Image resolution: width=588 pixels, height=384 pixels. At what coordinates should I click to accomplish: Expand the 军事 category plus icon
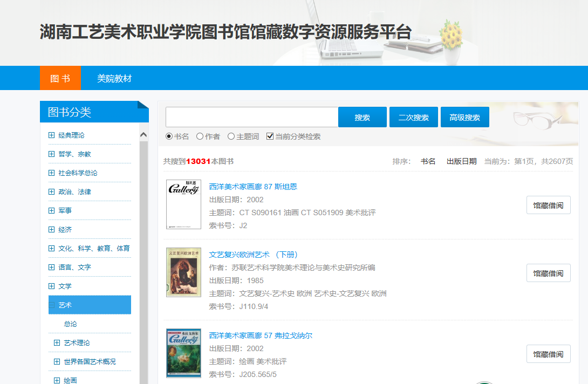click(51, 211)
